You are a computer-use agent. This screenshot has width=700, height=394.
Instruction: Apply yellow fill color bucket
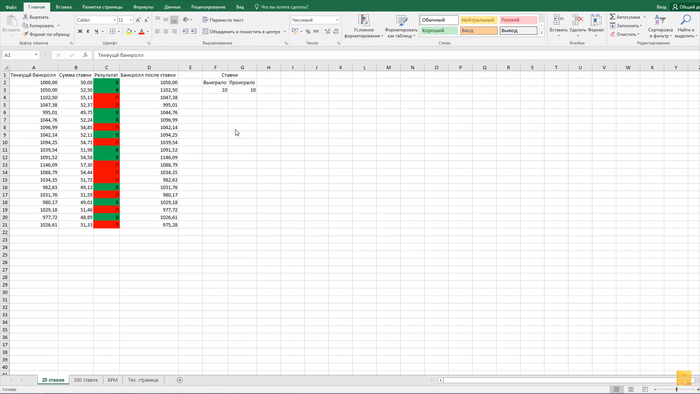coord(129,32)
